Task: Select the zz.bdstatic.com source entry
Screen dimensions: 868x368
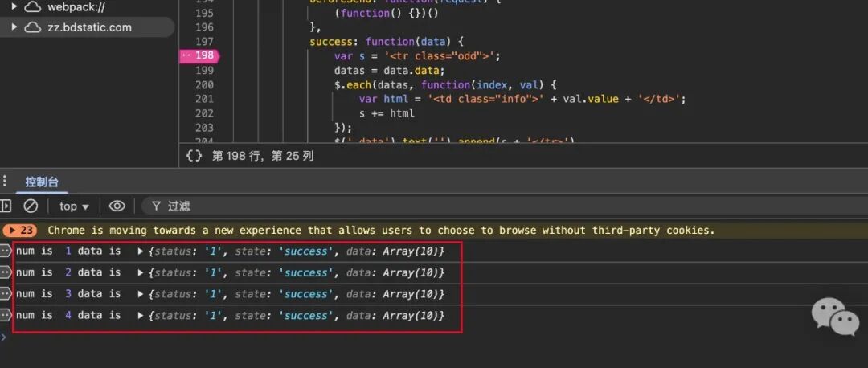Action: tap(87, 27)
